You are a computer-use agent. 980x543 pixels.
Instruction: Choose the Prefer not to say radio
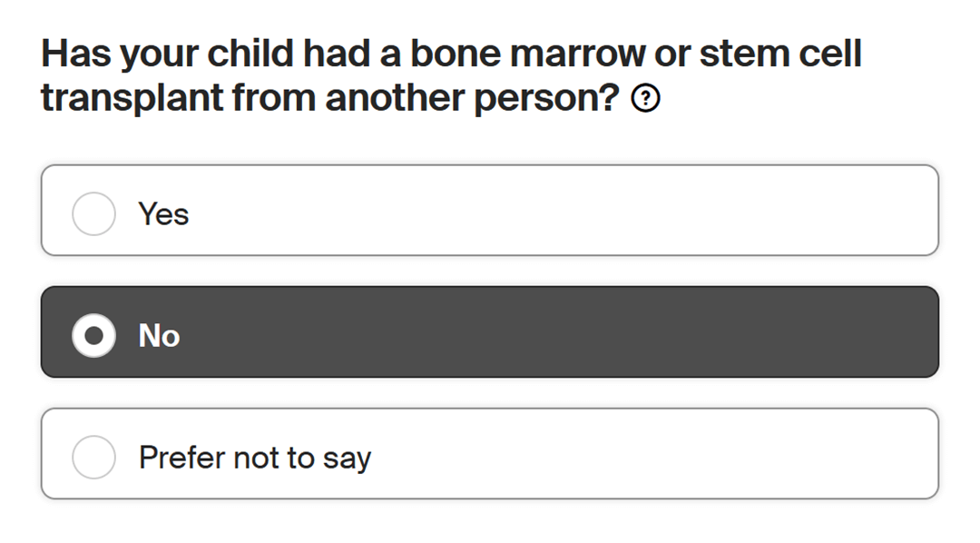(x=93, y=457)
